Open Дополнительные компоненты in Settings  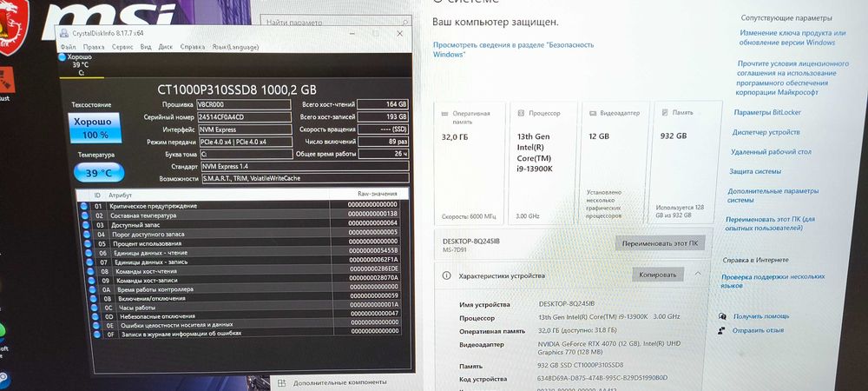(340, 382)
